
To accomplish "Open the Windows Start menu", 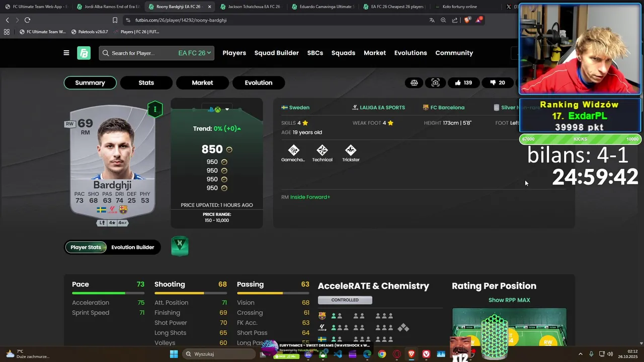I will pos(174,354).
